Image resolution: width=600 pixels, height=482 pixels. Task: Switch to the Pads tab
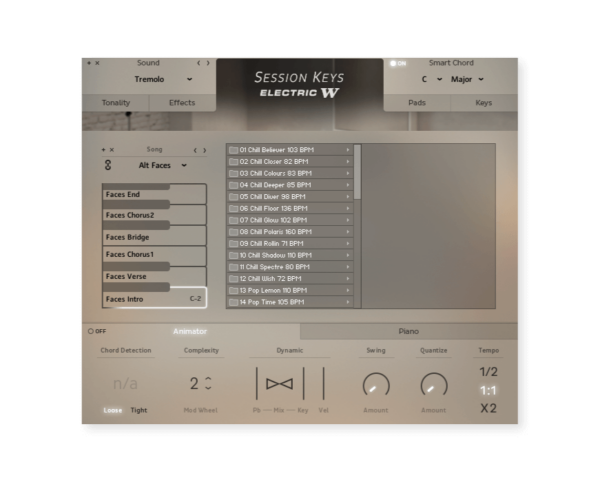click(x=417, y=103)
